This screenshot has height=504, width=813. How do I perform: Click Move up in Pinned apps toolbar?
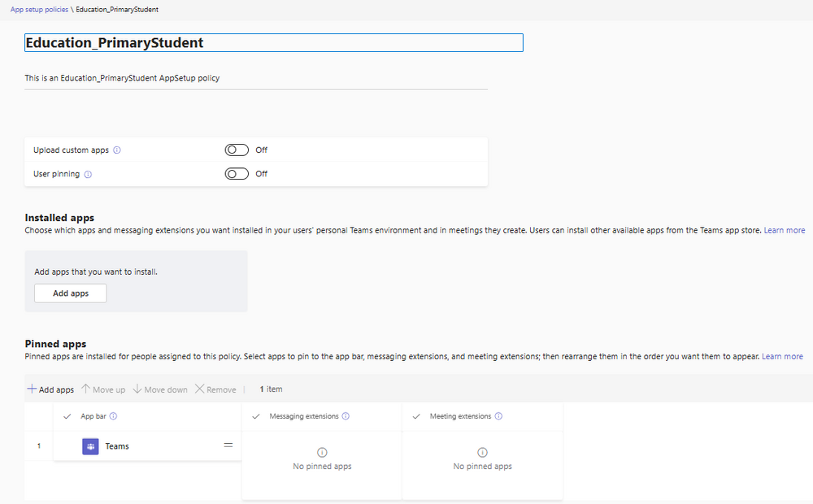click(x=103, y=389)
